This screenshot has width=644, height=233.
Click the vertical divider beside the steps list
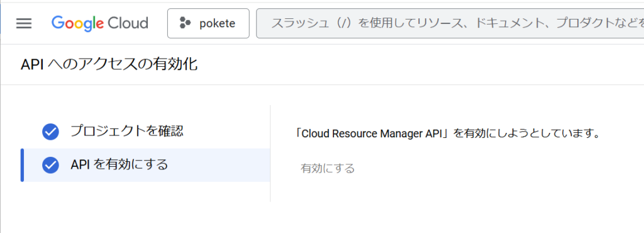coord(270,153)
